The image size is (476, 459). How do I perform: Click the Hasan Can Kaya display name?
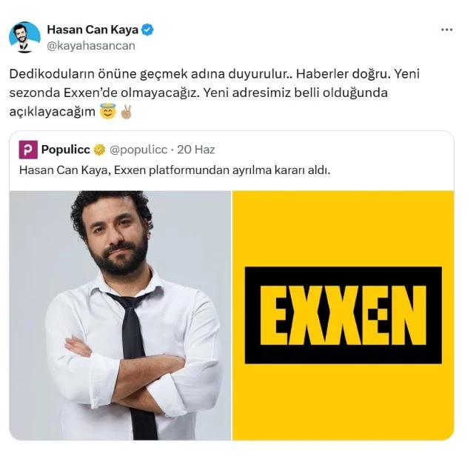pos(93,30)
